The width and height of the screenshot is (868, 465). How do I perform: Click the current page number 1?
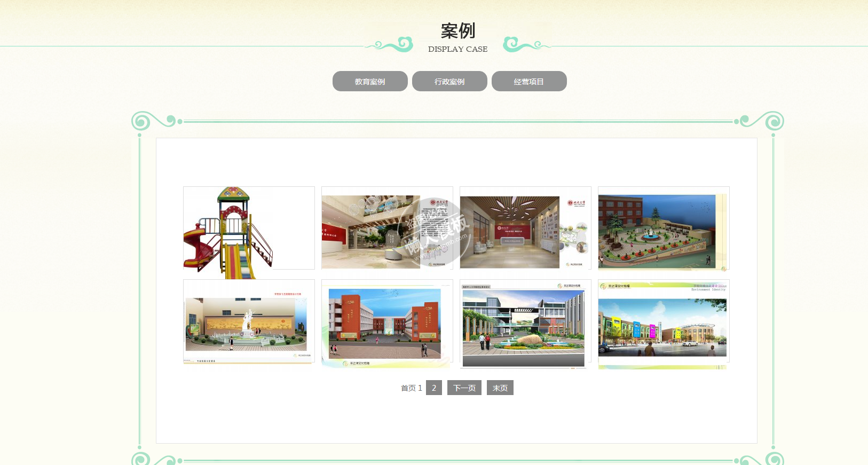pos(420,388)
